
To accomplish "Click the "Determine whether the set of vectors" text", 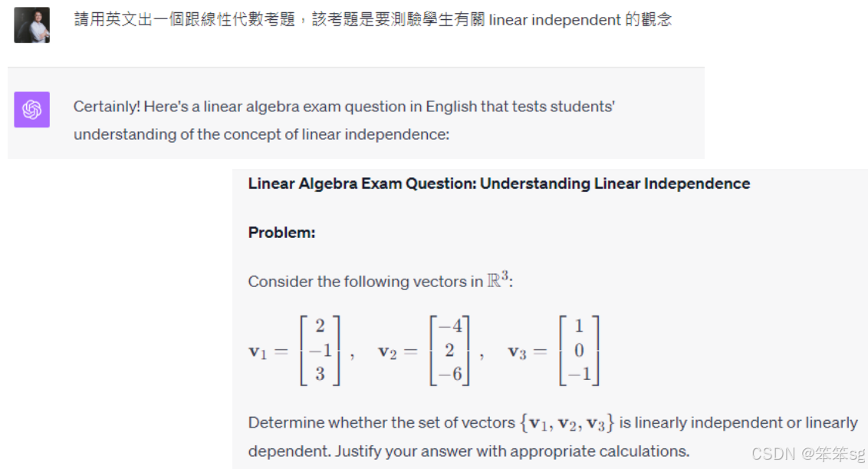I will point(381,423).
